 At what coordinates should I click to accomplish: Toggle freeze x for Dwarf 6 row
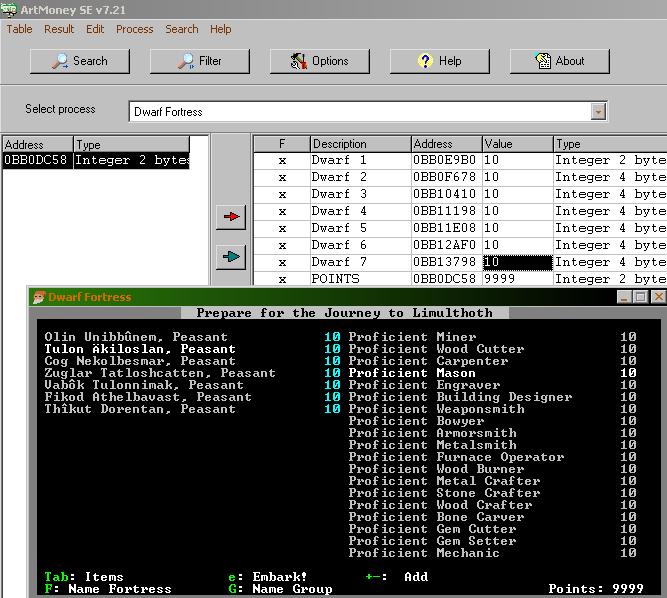coord(282,246)
